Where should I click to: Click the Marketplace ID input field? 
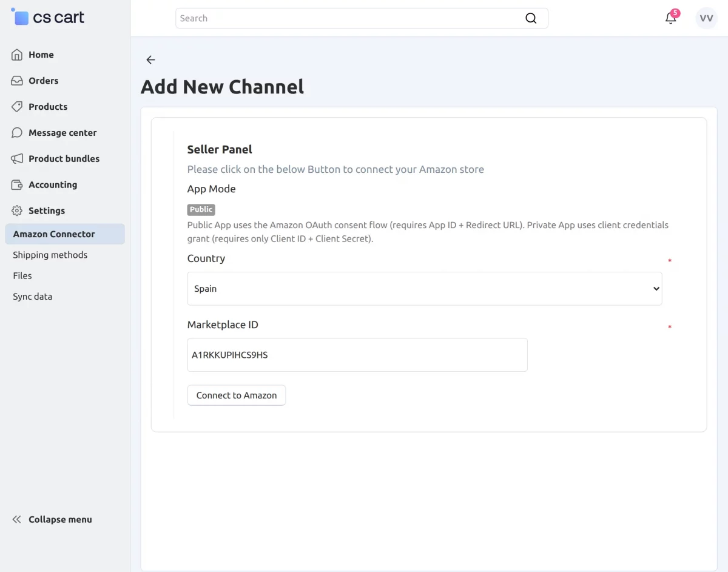tap(357, 355)
